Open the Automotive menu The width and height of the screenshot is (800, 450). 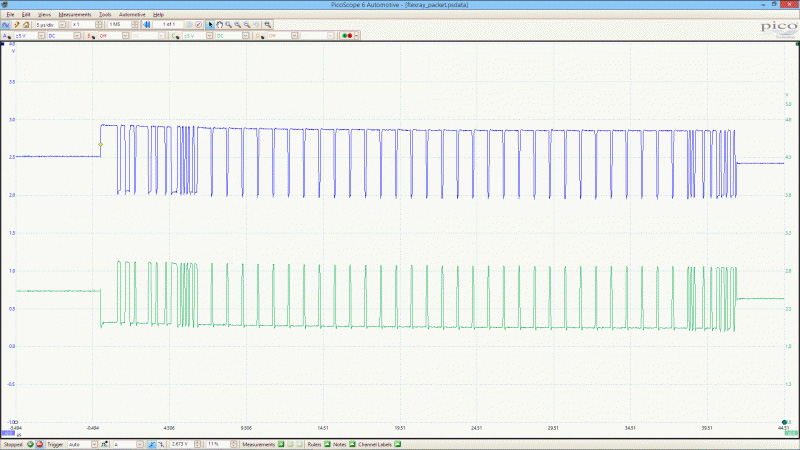(131, 15)
